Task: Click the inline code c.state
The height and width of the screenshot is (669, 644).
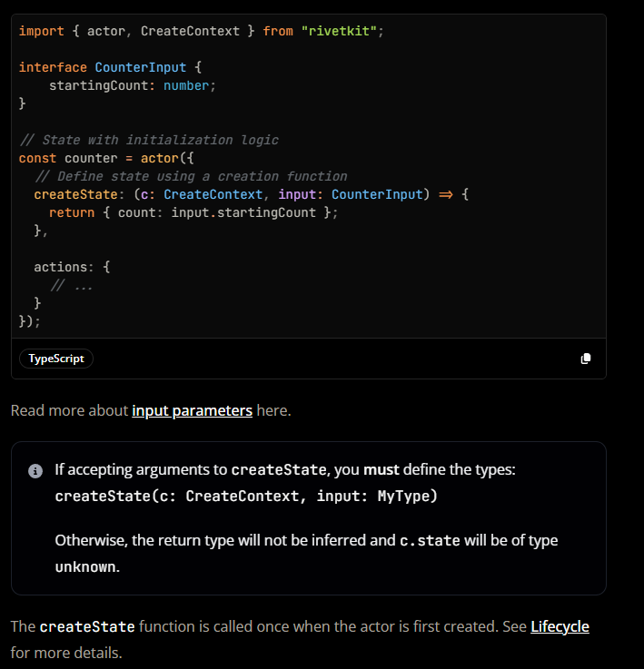Action: 430,540
